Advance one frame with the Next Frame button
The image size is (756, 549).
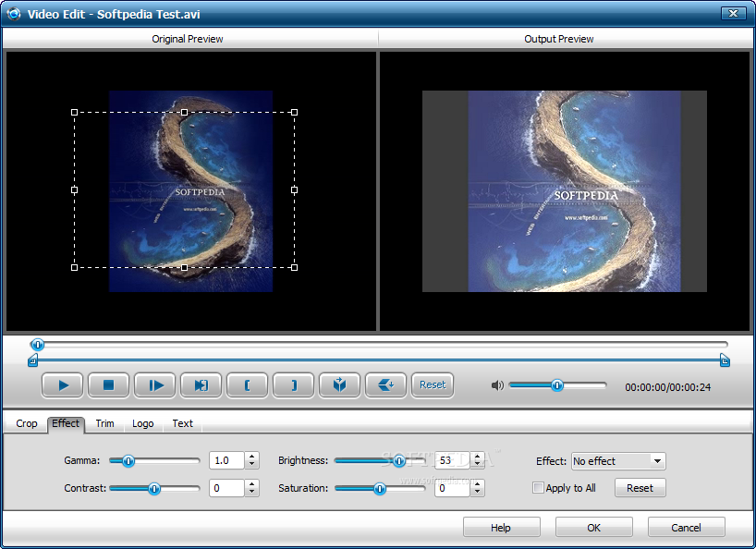click(154, 385)
